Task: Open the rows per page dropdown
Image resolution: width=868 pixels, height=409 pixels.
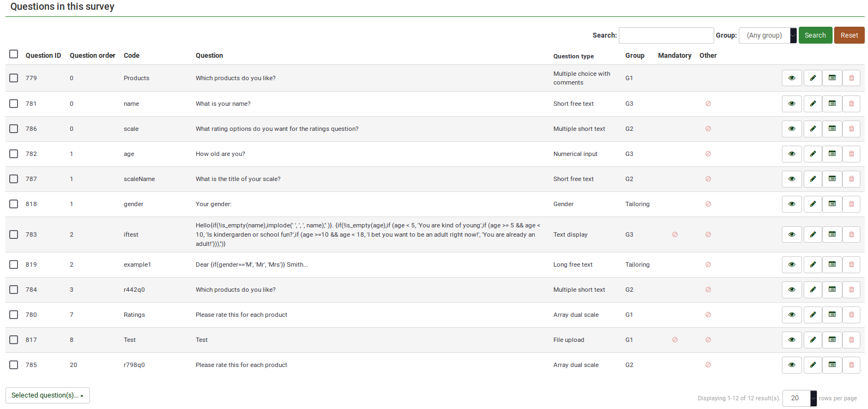Action: tap(799, 398)
